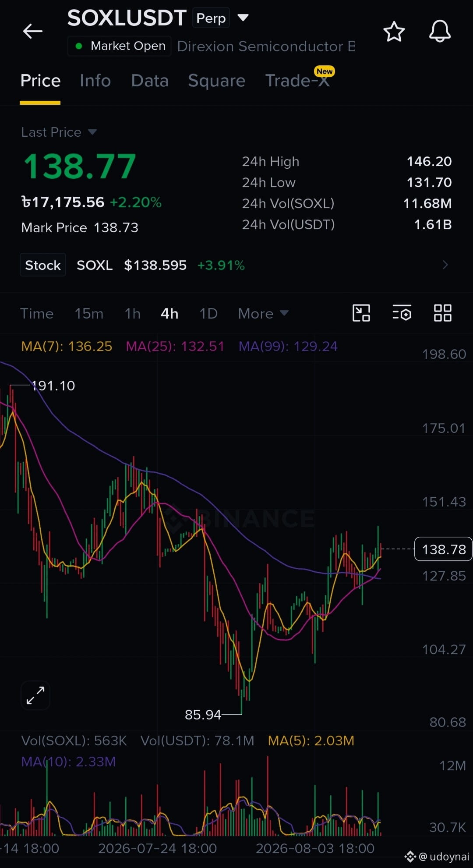The width and height of the screenshot is (473, 868).
Task: Tap the Perp contract label
Action: click(211, 18)
